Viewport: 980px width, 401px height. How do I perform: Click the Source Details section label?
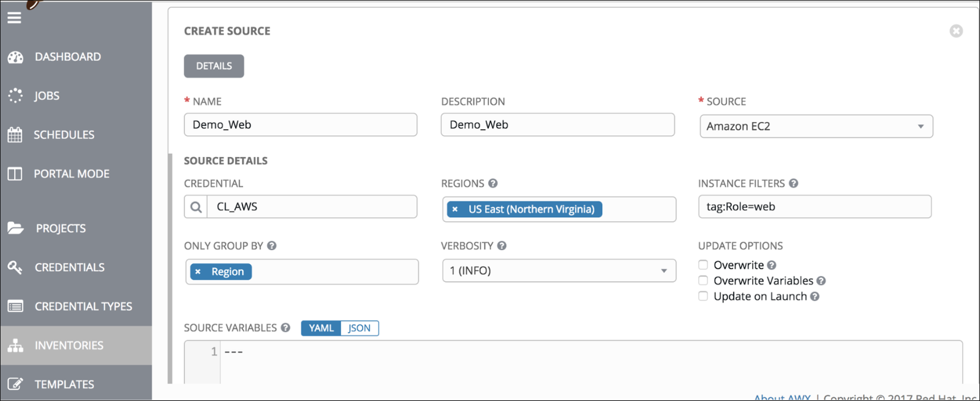(226, 161)
